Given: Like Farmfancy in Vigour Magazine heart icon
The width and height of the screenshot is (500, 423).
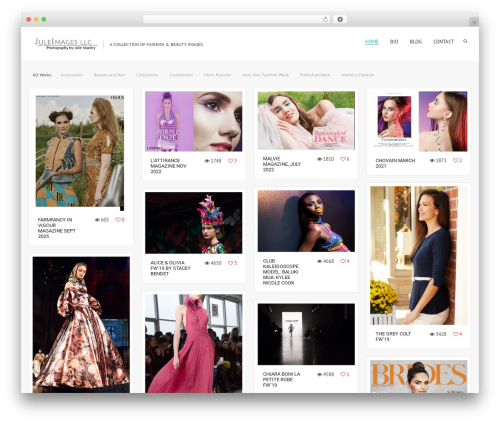Looking at the screenshot, I should coord(117,220).
